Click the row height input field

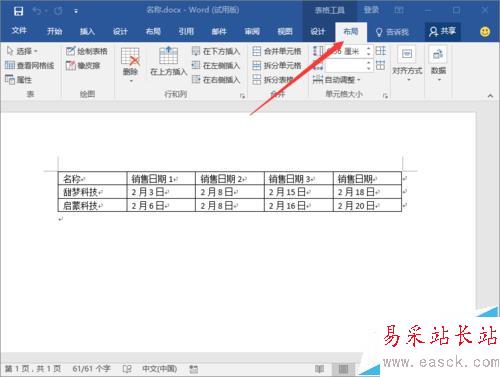click(x=345, y=51)
